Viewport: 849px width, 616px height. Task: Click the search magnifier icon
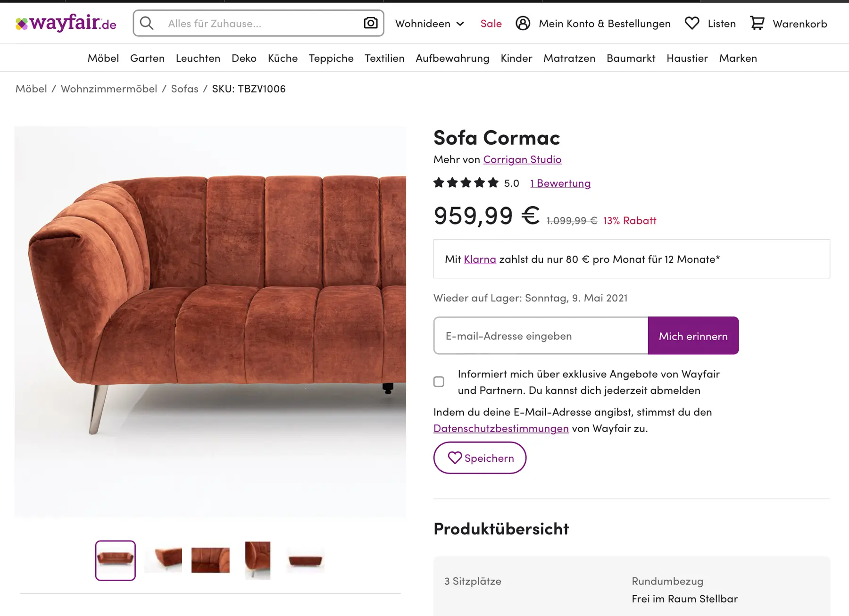[x=147, y=23]
